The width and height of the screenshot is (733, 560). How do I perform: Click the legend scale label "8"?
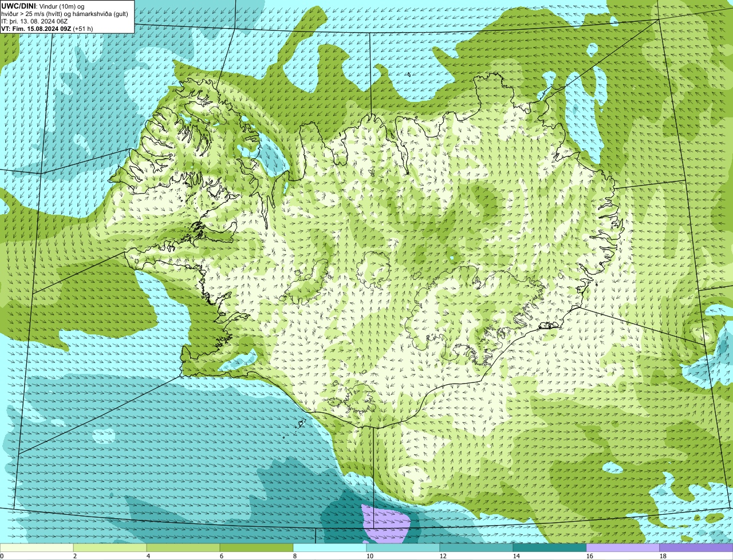click(295, 556)
